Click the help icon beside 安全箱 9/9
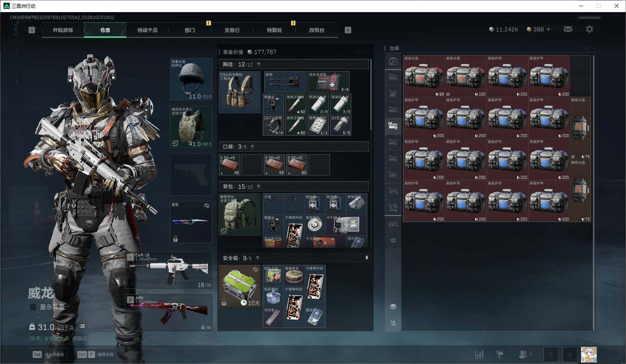626x364 pixels. tap(257, 258)
